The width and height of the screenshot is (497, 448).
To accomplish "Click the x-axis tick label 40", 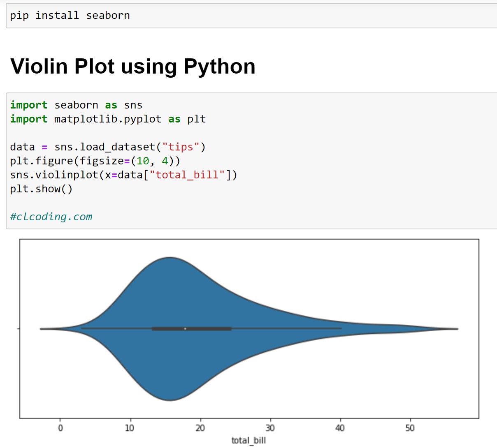I will [340, 428].
